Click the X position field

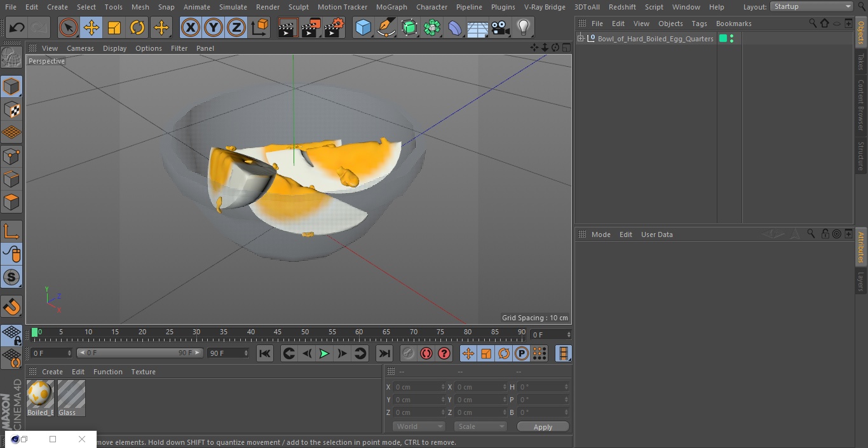tap(419, 387)
